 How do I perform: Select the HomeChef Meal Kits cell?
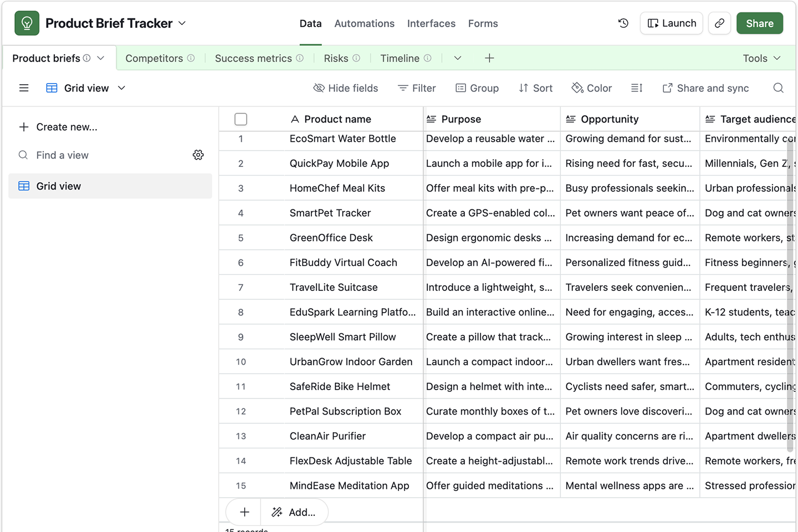354,188
